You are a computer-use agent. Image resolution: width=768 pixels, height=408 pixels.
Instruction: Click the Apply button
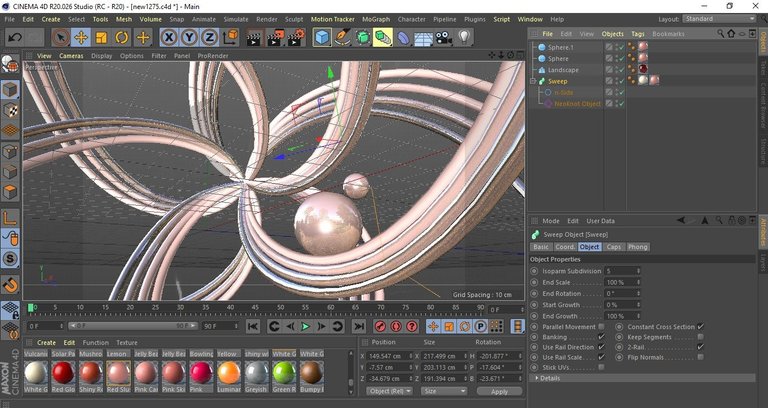click(499, 391)
